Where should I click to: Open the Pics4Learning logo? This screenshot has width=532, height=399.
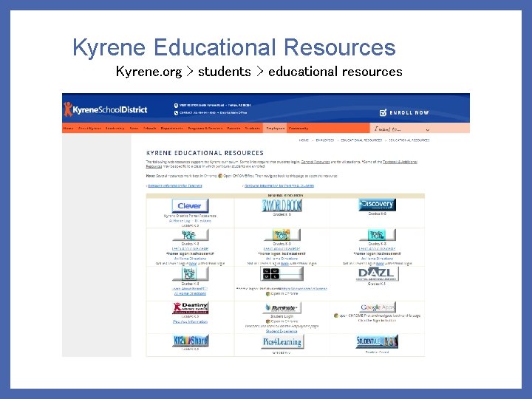coord(282,341)
